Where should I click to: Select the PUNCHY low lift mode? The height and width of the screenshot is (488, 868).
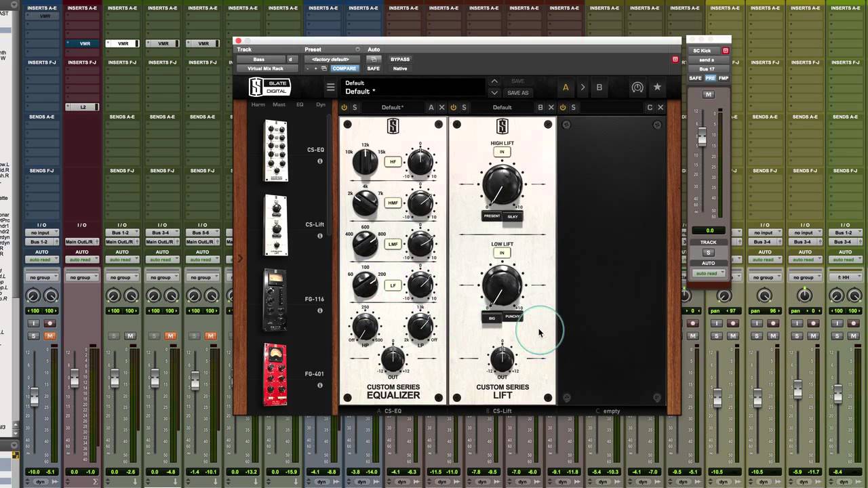point(513,317)
